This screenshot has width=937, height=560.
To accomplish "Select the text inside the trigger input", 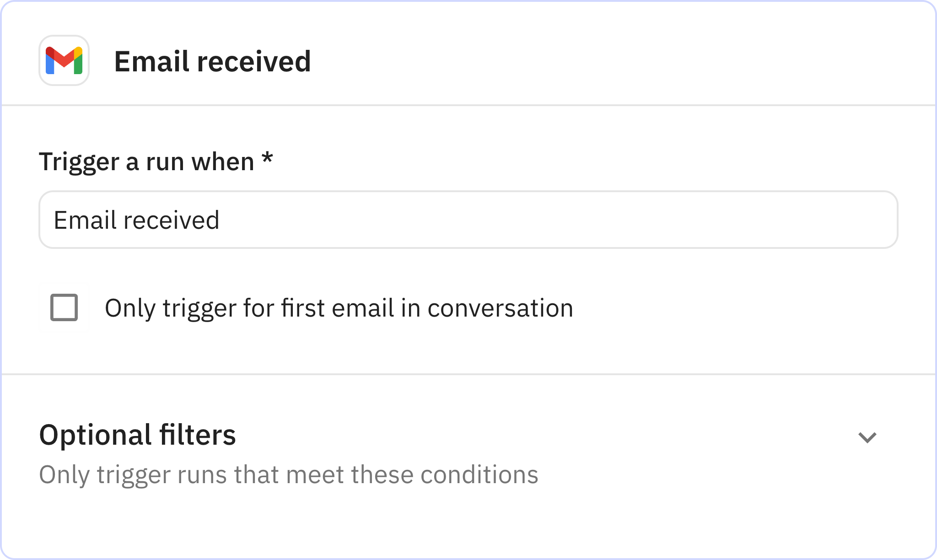I will [136, 220].
